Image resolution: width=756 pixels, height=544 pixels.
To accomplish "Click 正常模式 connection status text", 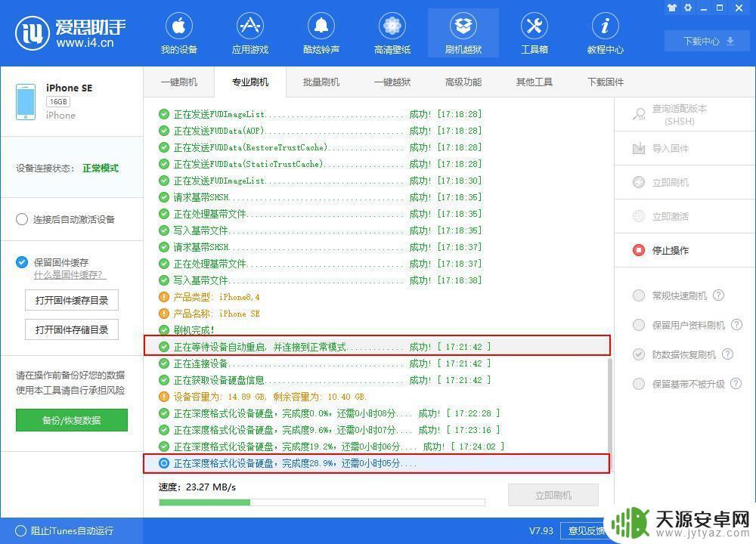I will pos(101,168).
